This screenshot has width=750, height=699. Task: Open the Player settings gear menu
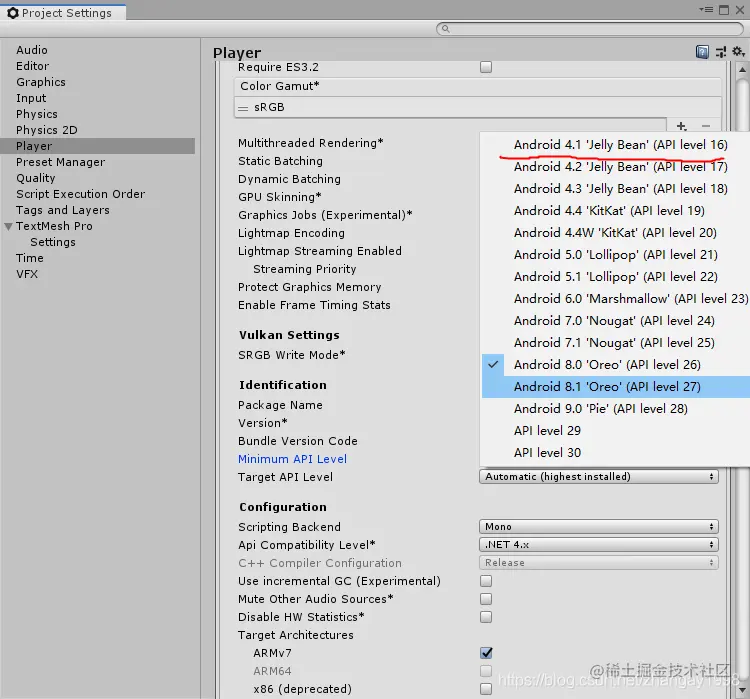point(739,51)
